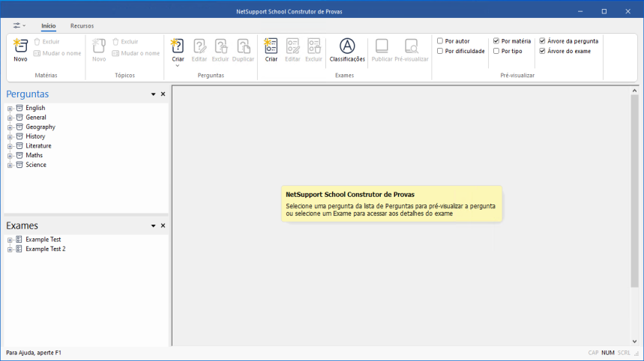The image size is (644, 361).
Task: Switch to the Início tab
Action: pyautogui.click(x=49, y=26)
